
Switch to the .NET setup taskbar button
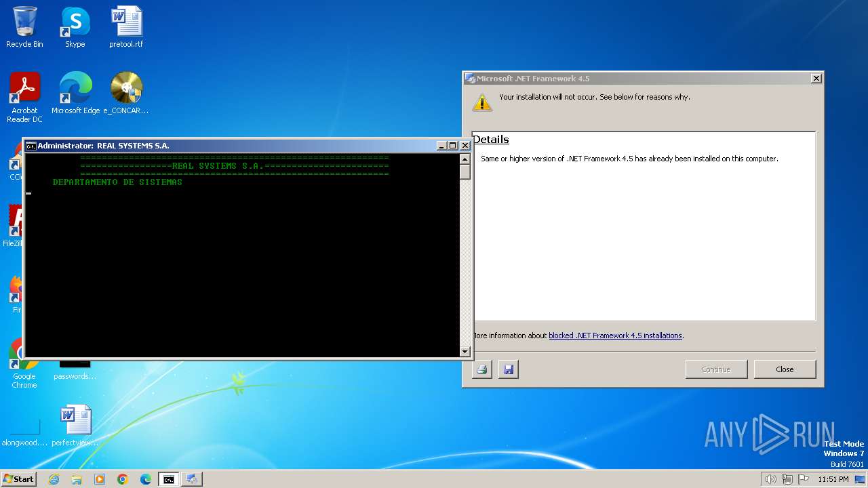[x=192, y=479]
